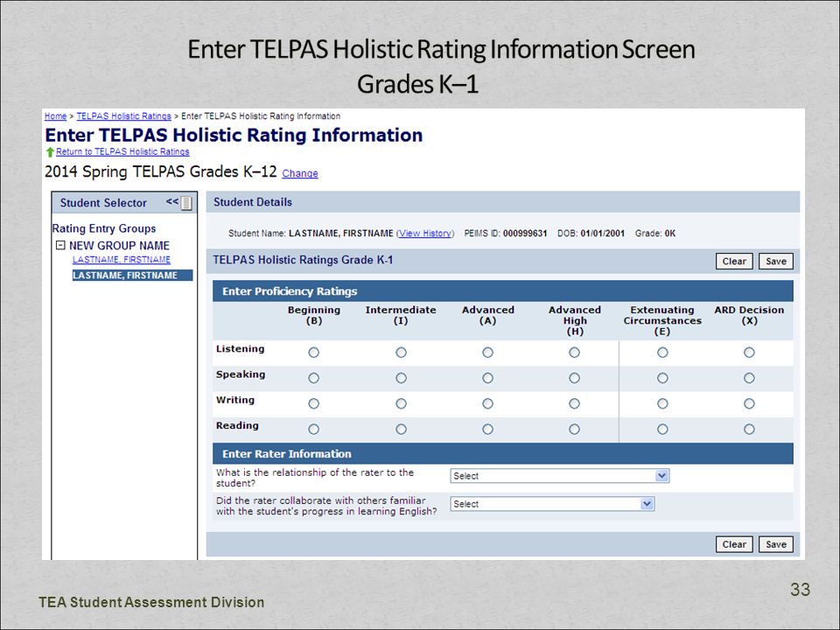Mark Reading Extenuating Circumstances (E) radio
The height and width of the screenshot is (630, 840).
(x=662, y=429)
